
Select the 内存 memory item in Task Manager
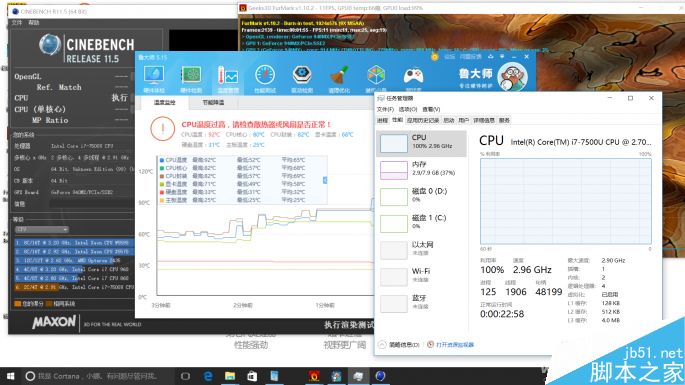pos(421,170)
